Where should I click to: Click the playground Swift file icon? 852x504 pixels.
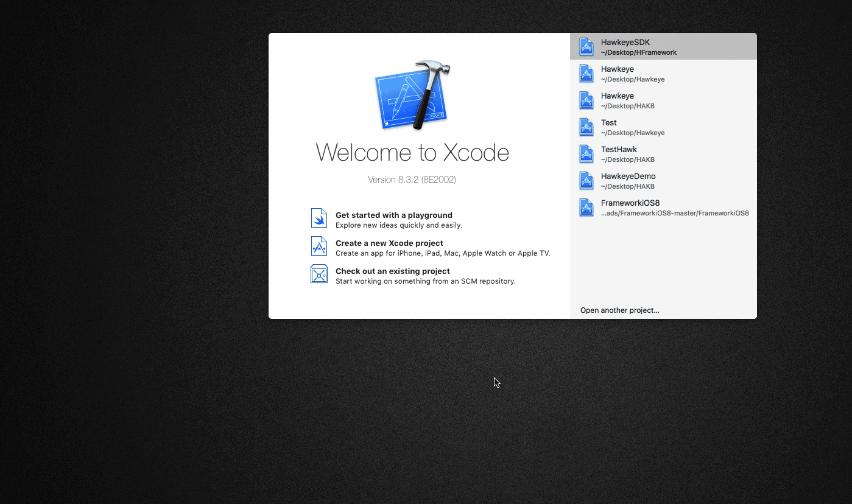click(x=319, y=218)
